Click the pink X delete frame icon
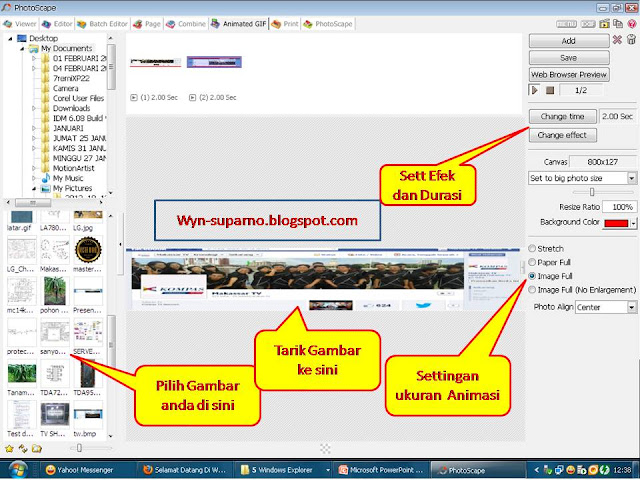Image resolution: width=640 pixels, height=480 pixels. (617, 40)
